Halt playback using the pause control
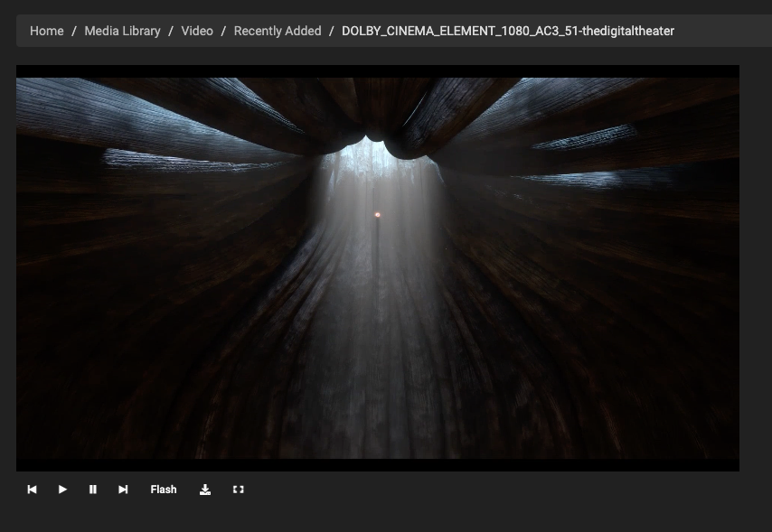 click(93, 490)
